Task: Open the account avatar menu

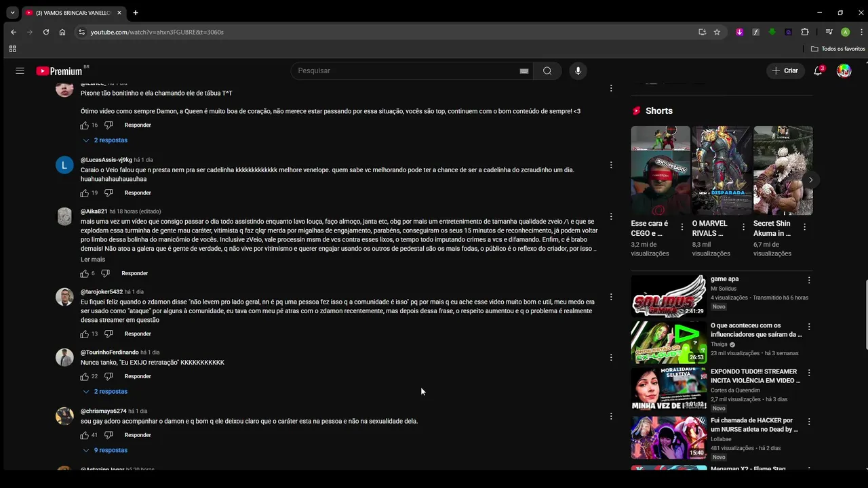Action: point(844,70)
